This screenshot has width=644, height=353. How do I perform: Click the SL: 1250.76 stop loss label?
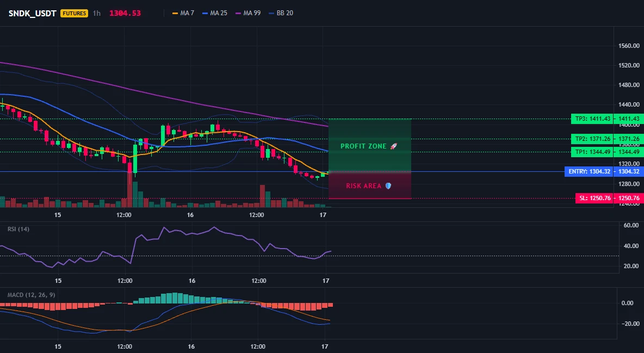point(595,198)
